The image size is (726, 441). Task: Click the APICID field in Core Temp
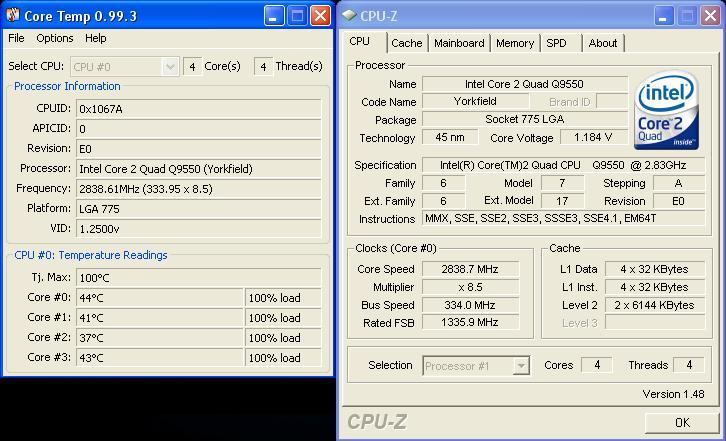(x=199, y=129)
